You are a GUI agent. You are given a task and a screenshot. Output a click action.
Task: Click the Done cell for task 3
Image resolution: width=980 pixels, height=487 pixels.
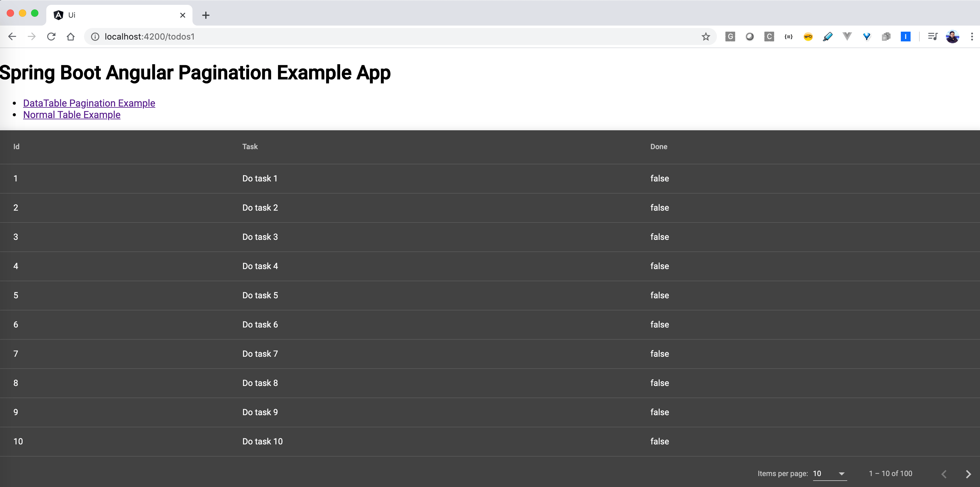(x=659, y=237)
